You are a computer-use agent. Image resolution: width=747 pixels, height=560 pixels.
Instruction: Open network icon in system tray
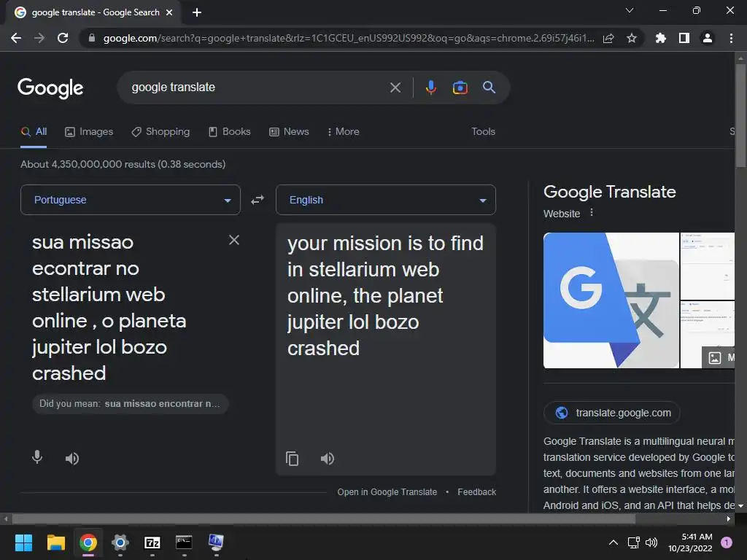point(633,542)
